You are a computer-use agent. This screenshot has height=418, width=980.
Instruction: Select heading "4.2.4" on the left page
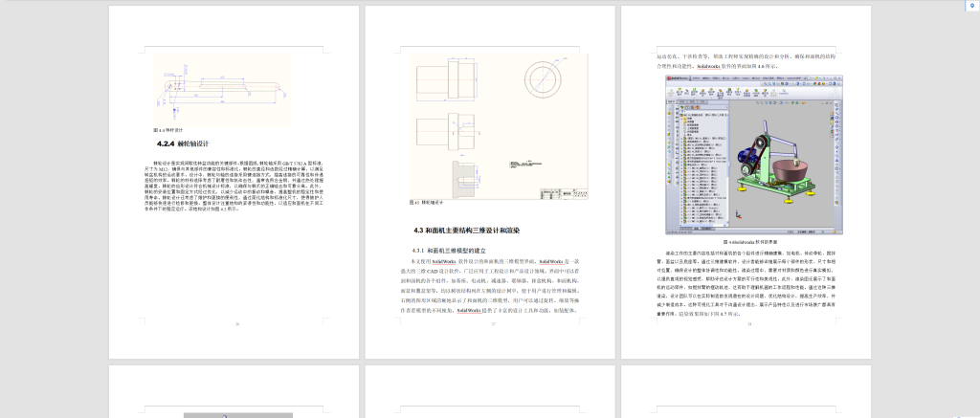183,143
